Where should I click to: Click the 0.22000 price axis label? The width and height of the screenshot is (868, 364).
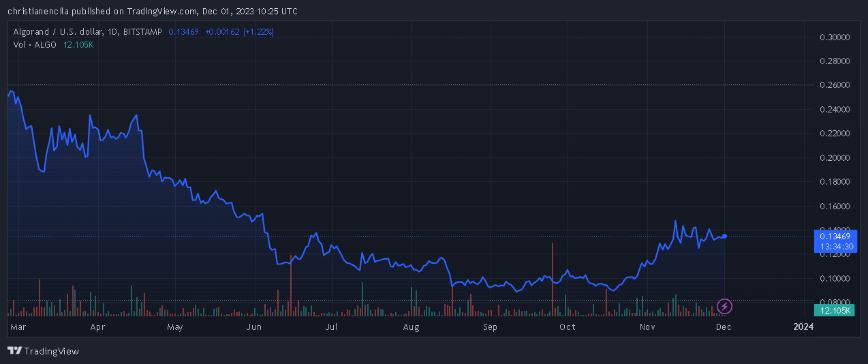pyautogui.click(x=835, y=134)
